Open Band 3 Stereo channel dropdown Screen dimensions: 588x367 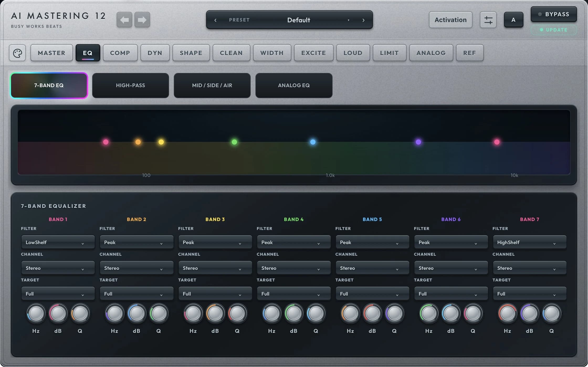pyautogui.click(x=215, y=268)
